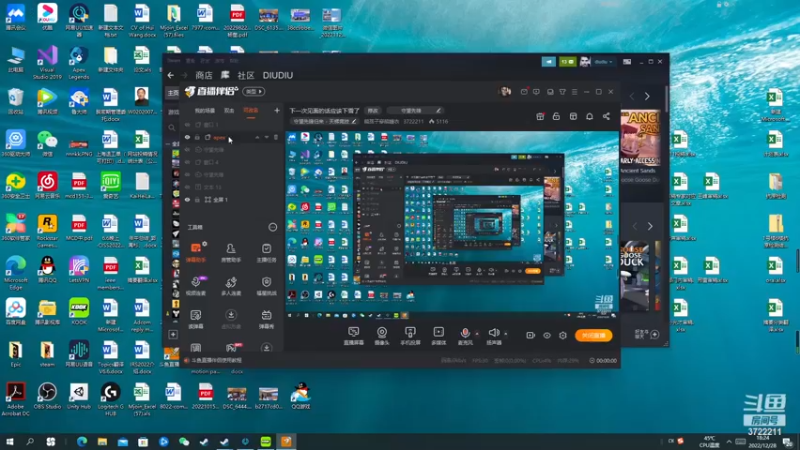Image resolution: width=800 pixels, height=450 pixels.
Task: Click the share icon above the preview
Action: [606, 116]
